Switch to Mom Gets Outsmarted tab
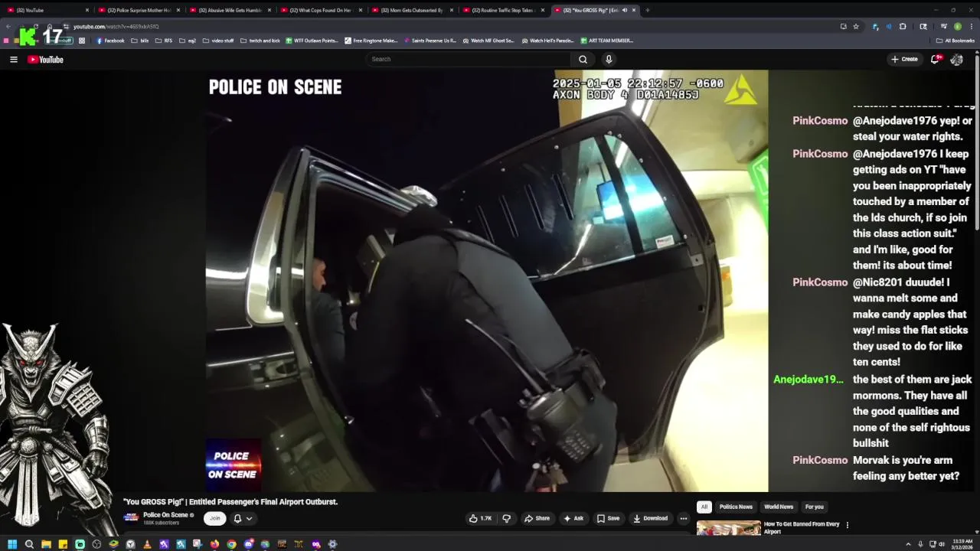This screenshot has width=980, height=551. 412,10
